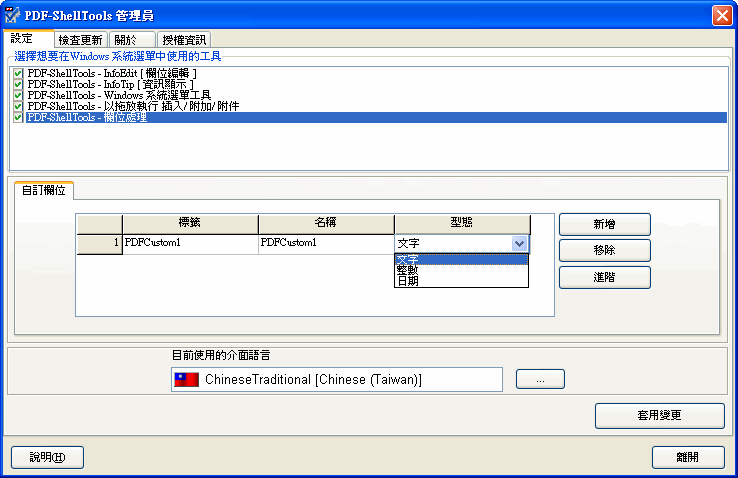Click the 移除 button
The image size is (738, 478).
tap(605, 250)
